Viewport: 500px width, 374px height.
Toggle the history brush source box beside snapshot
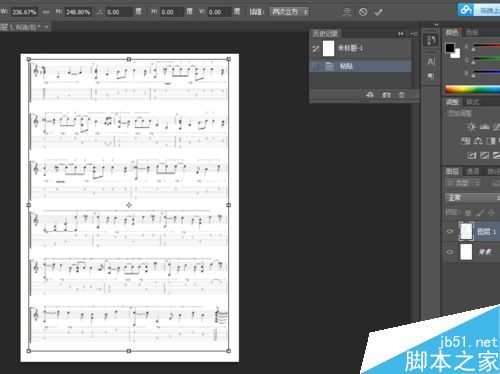pos(316,49)
